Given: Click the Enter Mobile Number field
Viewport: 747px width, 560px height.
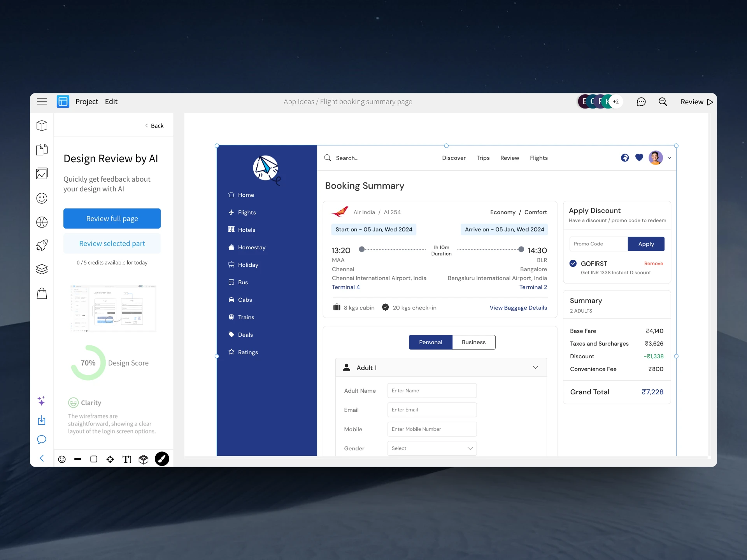Looking at the screenshot, I should [432, 429].
